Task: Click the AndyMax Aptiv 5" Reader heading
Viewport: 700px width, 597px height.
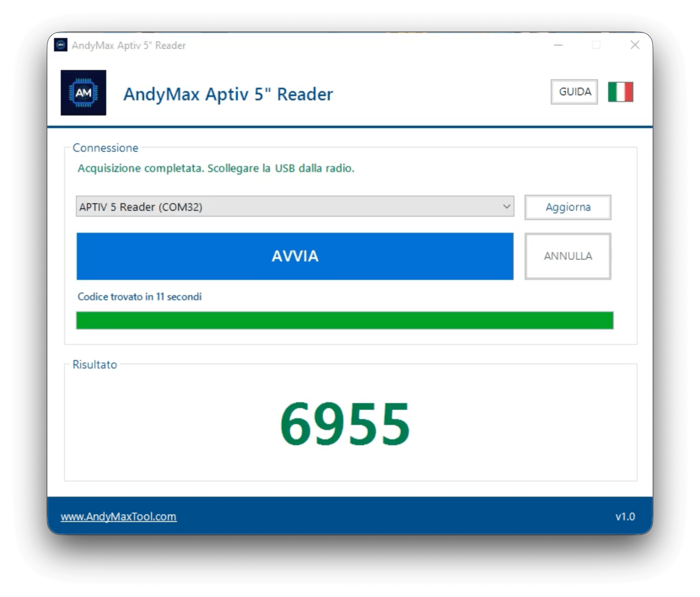Action: (x=228, y=94)
